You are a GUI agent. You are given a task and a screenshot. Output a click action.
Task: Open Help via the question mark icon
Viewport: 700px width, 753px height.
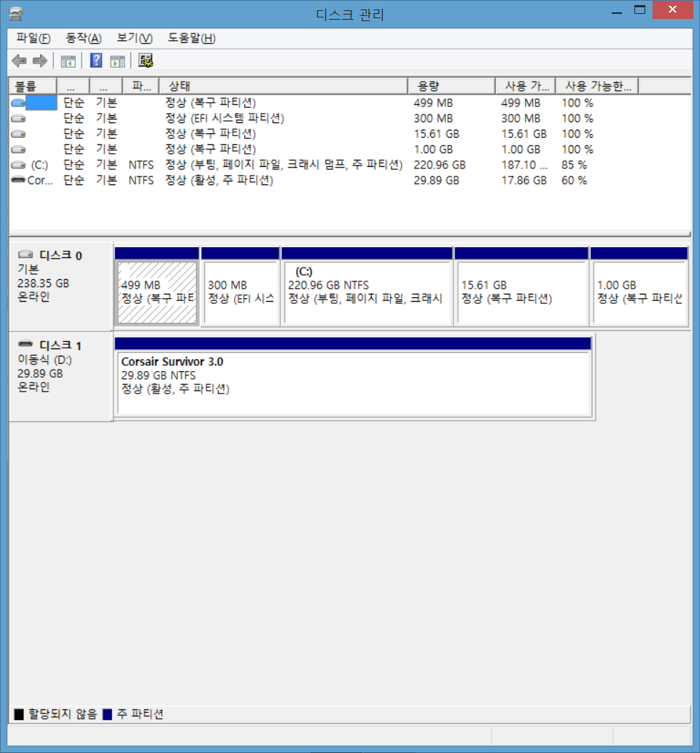pyautogui.click(x=96, y=61)
